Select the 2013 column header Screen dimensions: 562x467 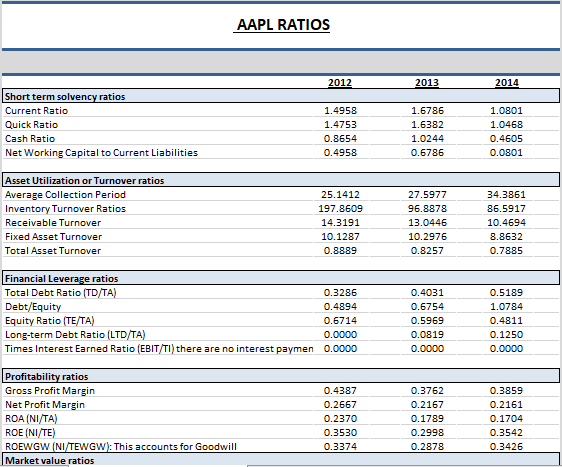click(427, 82)
